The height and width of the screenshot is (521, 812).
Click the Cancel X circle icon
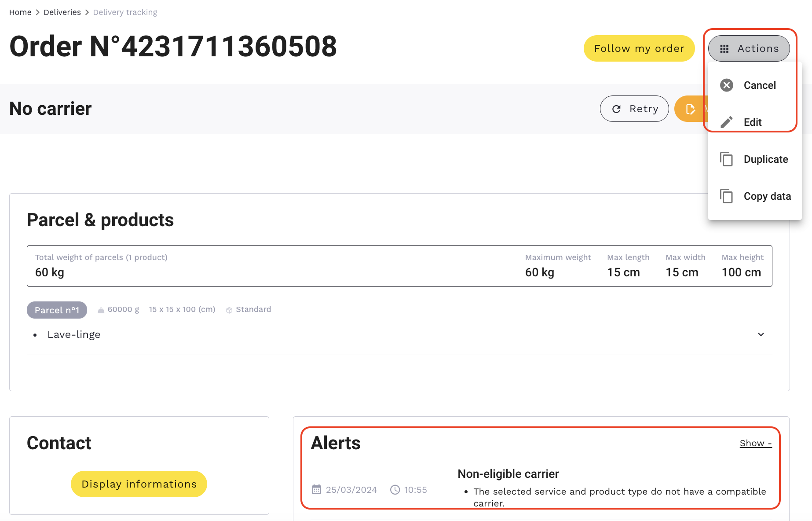(x=727, y=85)
